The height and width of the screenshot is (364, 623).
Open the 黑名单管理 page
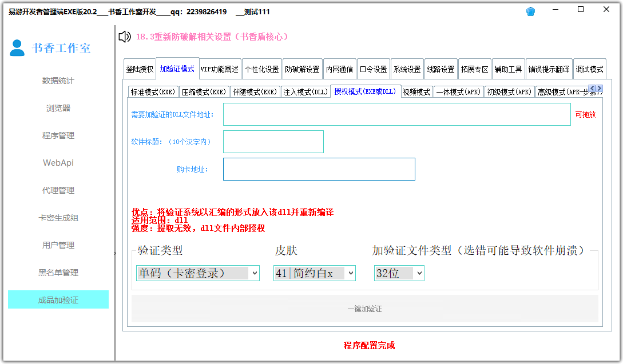58,272
